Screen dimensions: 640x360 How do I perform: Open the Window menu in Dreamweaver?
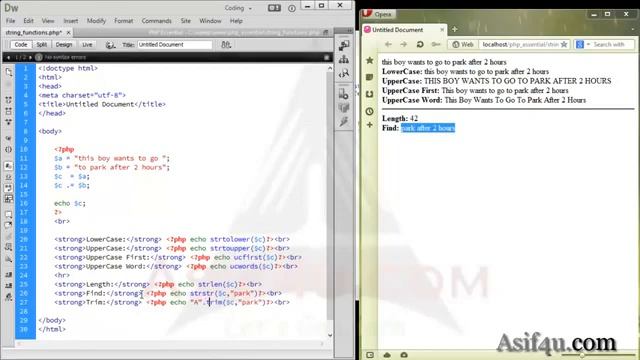[x=210, y=21]
